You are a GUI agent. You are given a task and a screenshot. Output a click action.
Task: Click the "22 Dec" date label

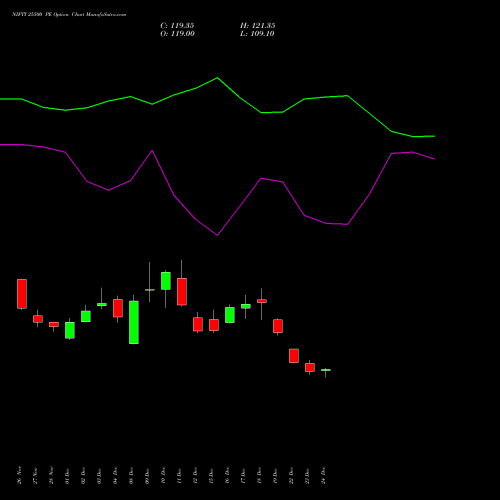pyautogui.click(x=291, y=475)
